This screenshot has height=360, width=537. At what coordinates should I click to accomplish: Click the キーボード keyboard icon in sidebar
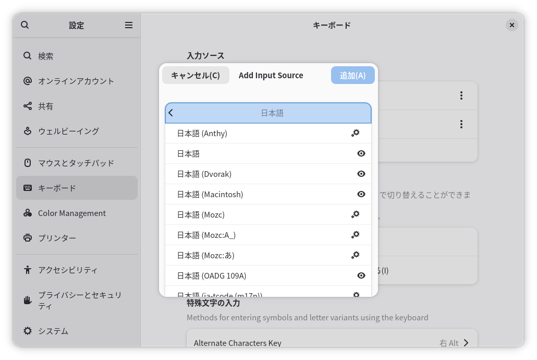27,188
